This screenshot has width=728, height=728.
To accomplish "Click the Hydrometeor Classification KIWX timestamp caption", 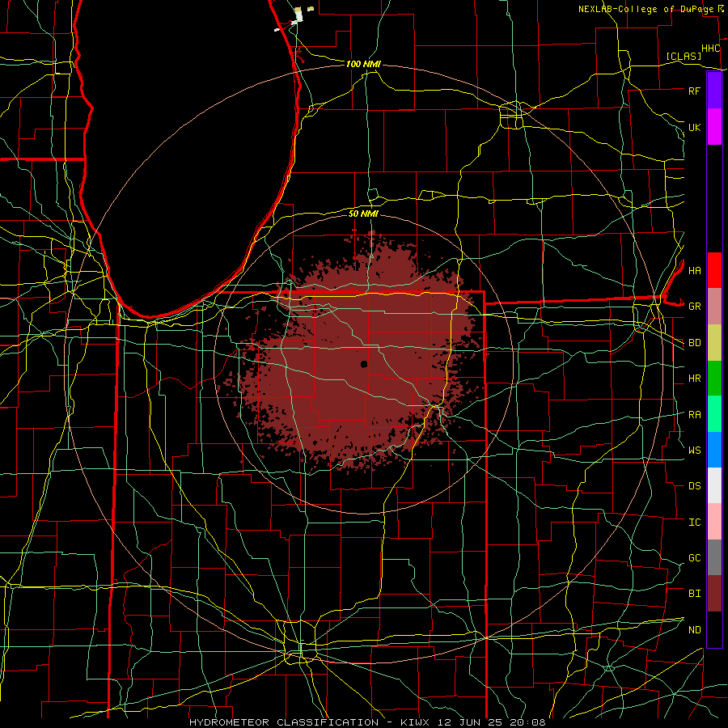I will [367, 722].
